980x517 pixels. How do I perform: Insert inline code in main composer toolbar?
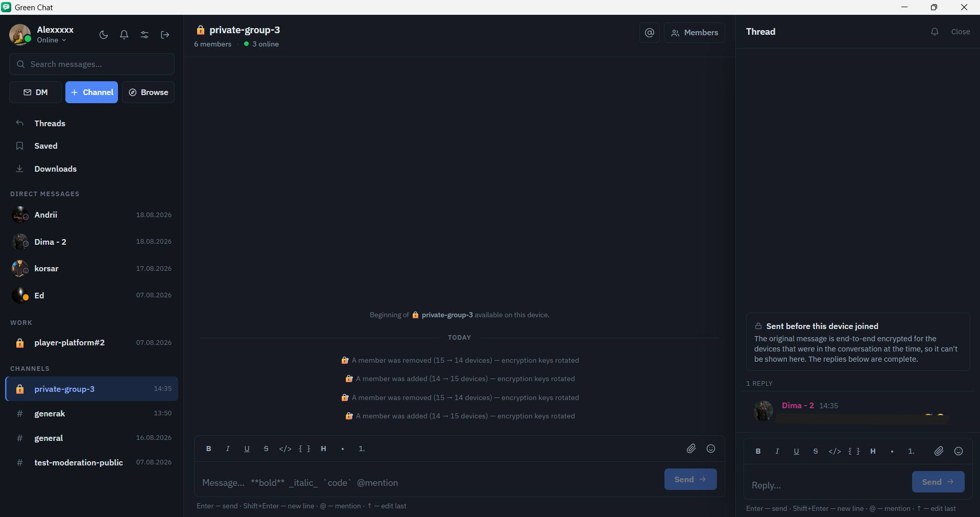pos(285,449)
